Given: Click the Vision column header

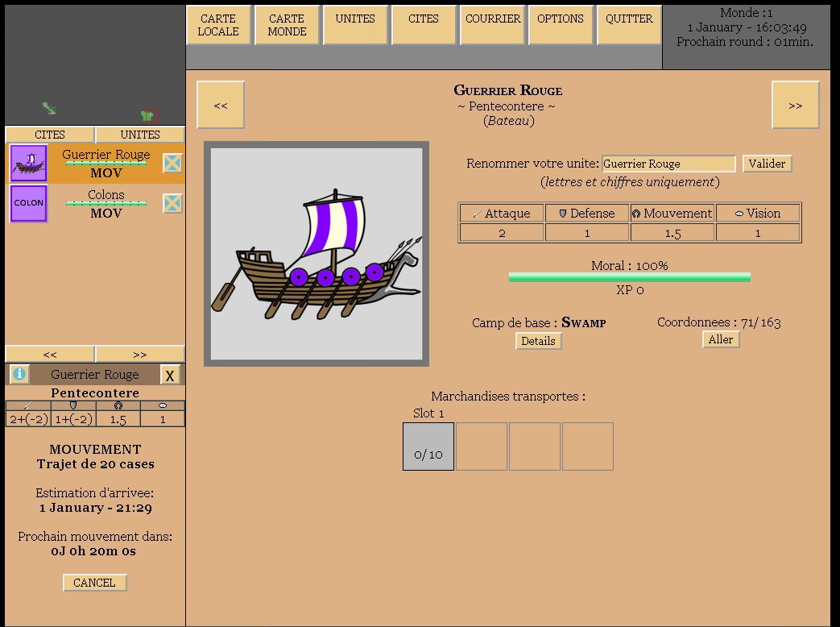Looking at the screenshot, I should (758, 214).
